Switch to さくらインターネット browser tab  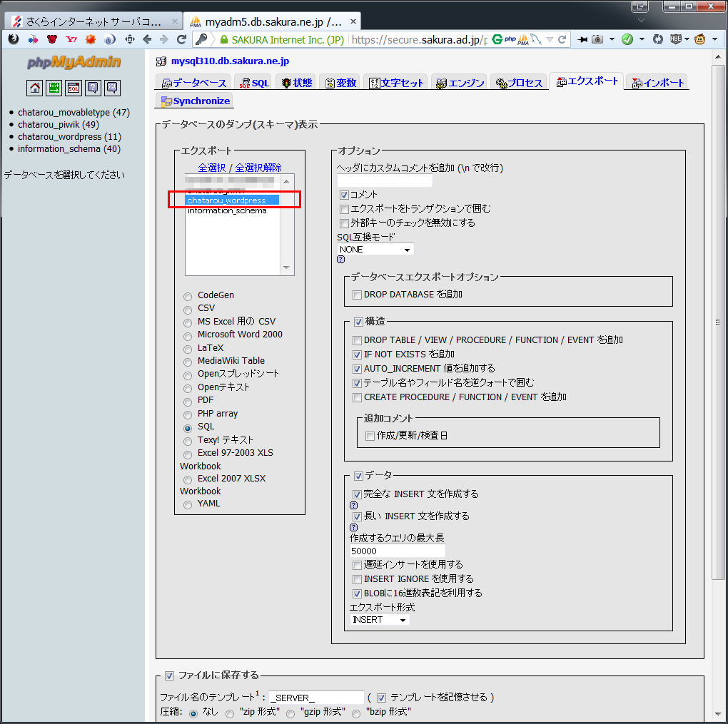(x=93, y=21)
